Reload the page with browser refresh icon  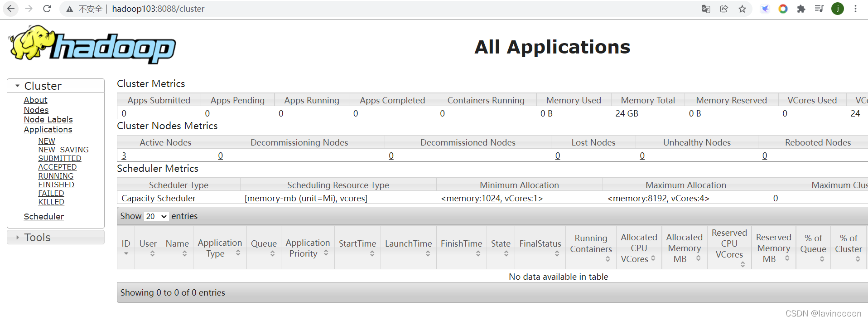click(47, 9)
